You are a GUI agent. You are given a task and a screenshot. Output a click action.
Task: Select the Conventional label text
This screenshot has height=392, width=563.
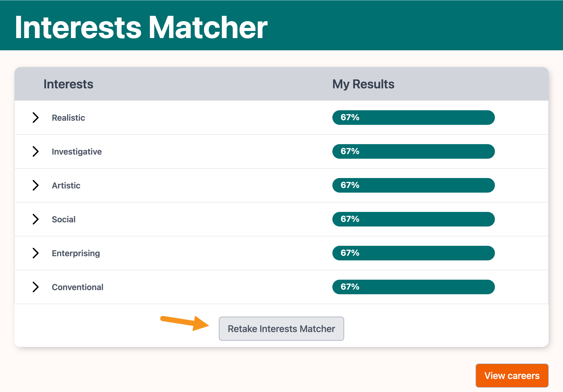click(x=77, y=287)
